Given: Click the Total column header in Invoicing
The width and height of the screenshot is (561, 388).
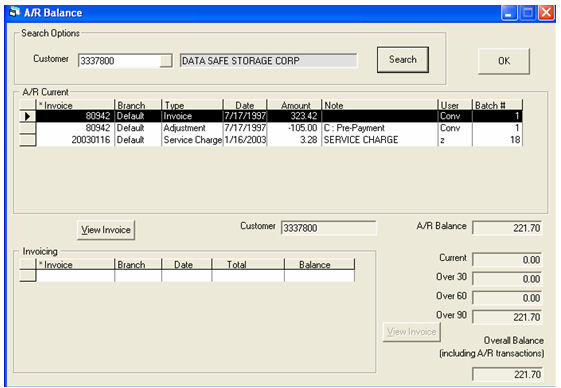Looking at the screenshot, I should point(248,265).
